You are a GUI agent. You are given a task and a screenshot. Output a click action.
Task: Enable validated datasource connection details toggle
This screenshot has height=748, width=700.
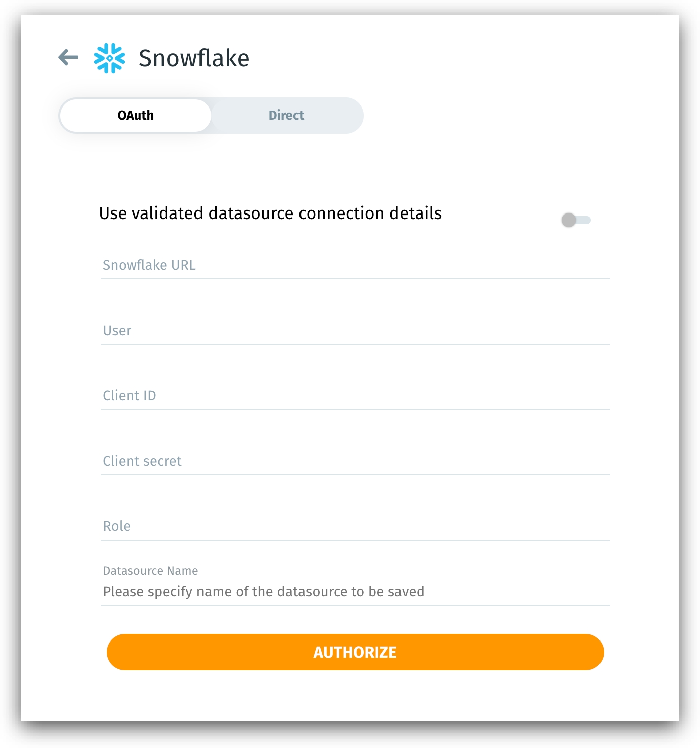pos(576,220)
